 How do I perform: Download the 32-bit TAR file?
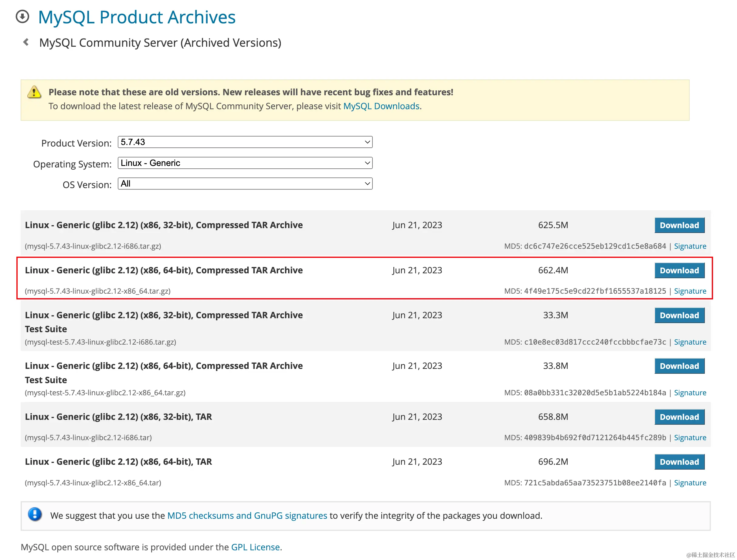coord(679,417)
